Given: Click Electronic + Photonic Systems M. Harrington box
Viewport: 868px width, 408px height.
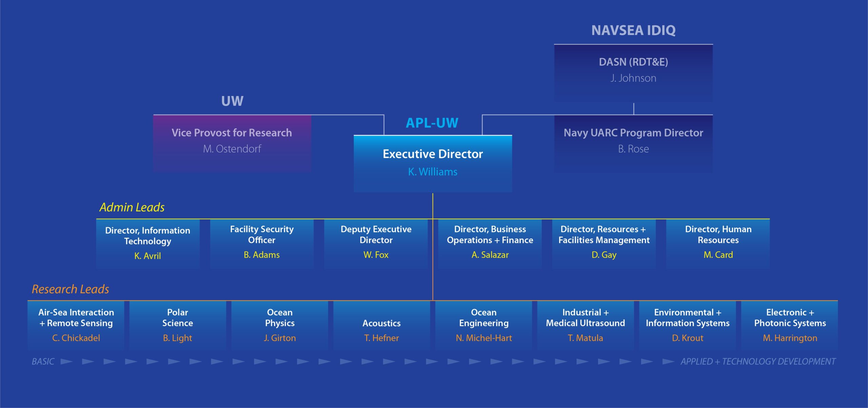Looking at the screenshot, I should [x=790, y=326].
